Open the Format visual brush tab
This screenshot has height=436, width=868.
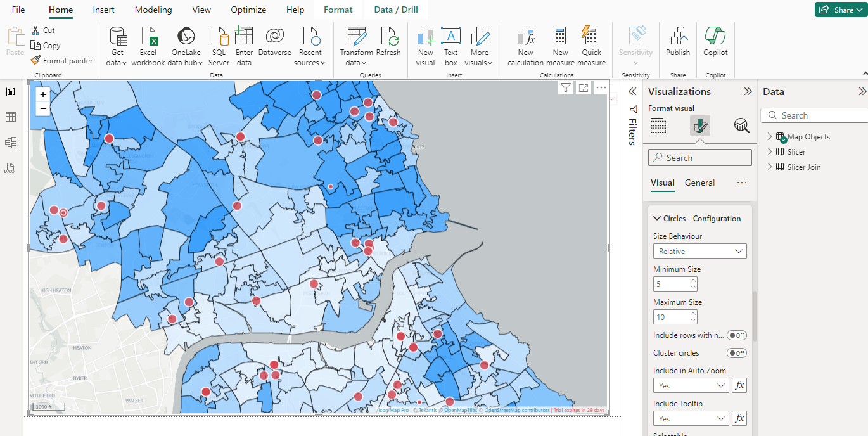(700, 125)
